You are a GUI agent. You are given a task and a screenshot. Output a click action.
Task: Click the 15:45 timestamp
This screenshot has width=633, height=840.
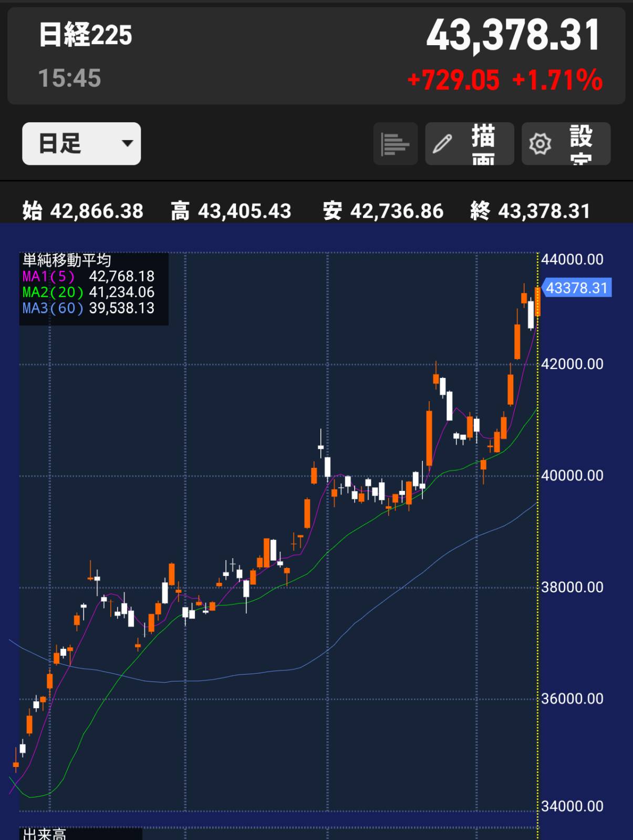(69, 78)
